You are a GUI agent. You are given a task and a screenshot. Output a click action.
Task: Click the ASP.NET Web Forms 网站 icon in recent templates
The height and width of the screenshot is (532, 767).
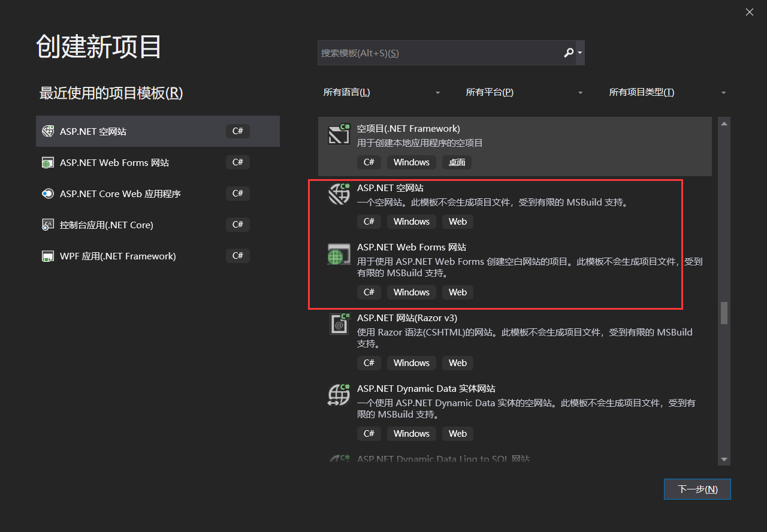47,162
